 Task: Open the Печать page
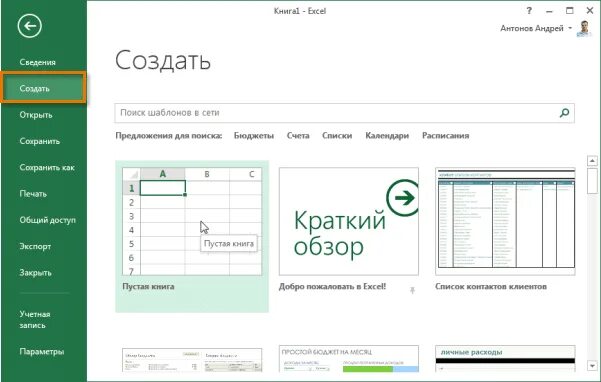click(33, 193)
